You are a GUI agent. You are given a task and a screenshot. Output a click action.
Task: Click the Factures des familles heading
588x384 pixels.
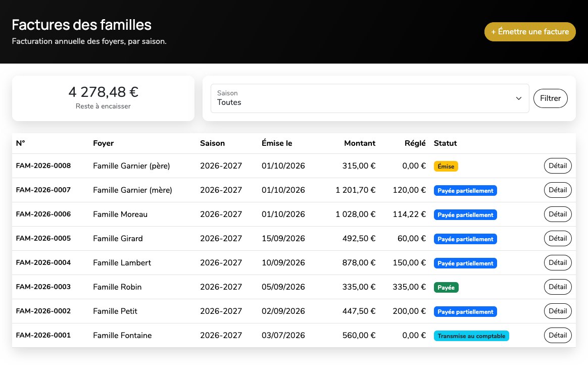[x=81, y=25]
